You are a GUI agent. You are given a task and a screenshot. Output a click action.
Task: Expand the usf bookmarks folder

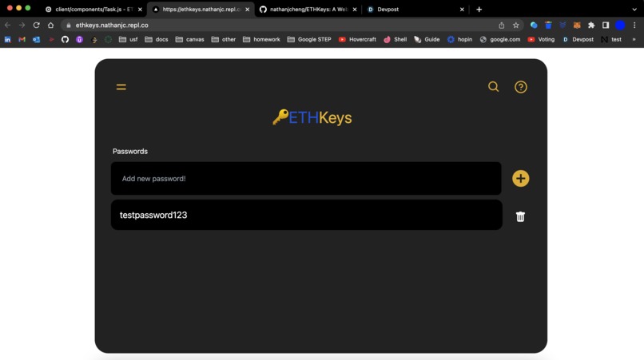point(128,39)
